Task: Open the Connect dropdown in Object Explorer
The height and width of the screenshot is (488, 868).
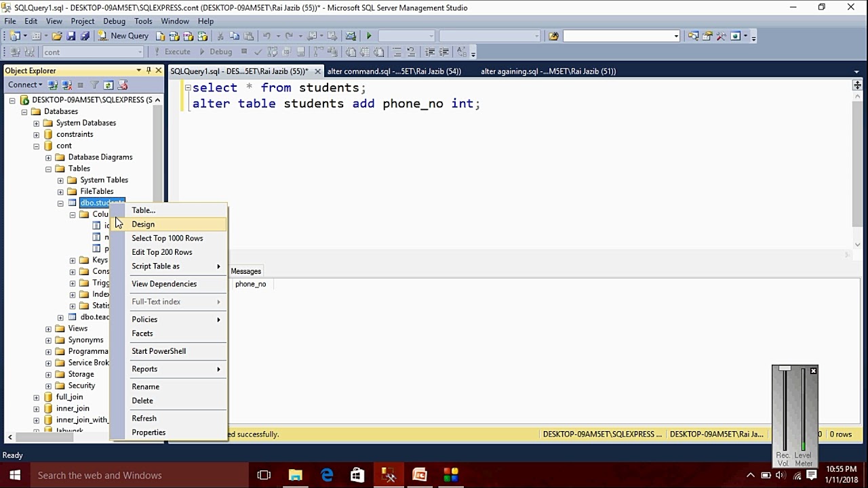Action: coord(25,85)
